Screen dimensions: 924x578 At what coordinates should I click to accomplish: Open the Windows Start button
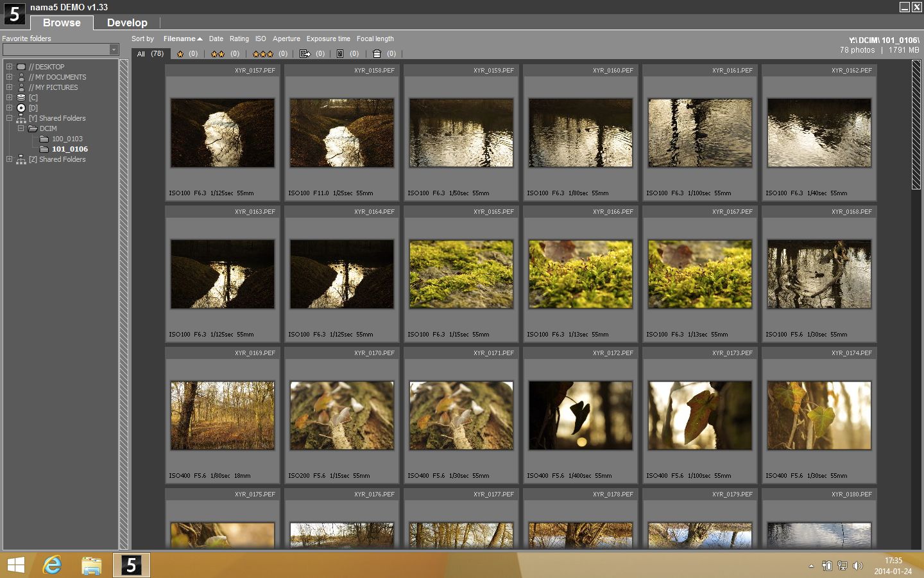point(15,565)
